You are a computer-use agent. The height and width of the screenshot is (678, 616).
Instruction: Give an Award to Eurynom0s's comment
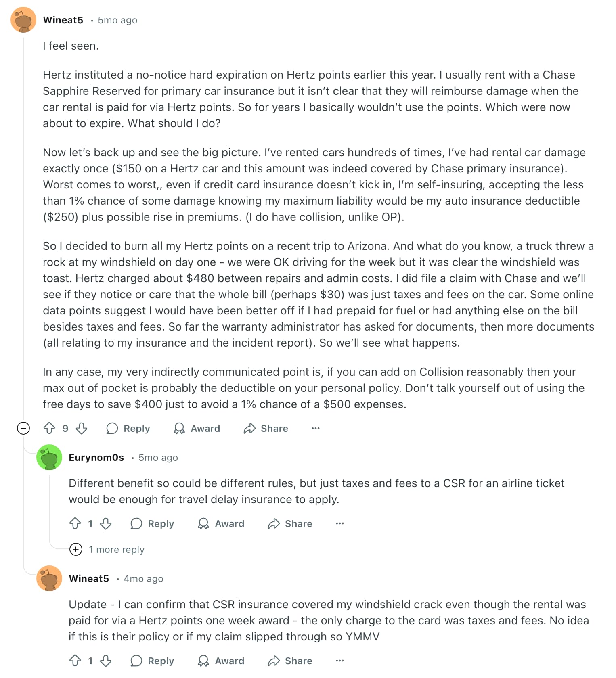pos(221,523)
